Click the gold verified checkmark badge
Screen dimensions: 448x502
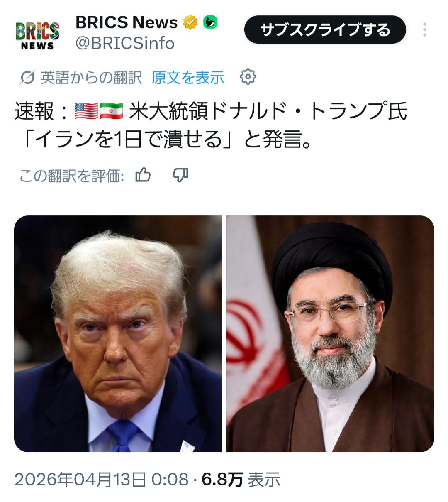click(190, 22)
